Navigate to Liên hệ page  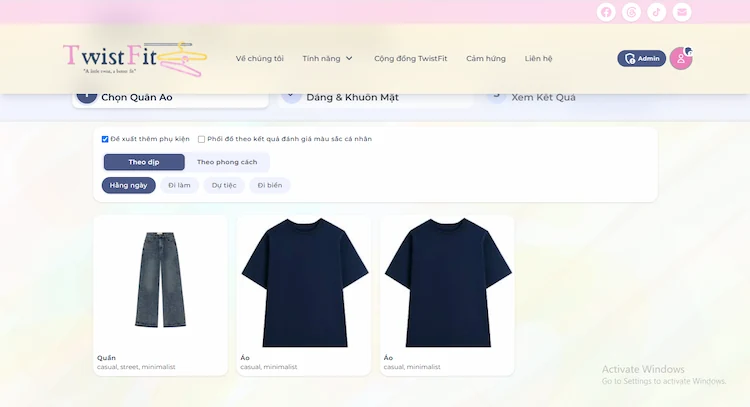coord(538,58)
